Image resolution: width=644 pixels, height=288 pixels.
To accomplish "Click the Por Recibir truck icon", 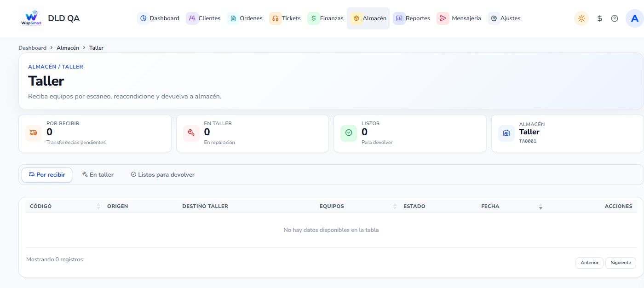I will pos(34,133).
